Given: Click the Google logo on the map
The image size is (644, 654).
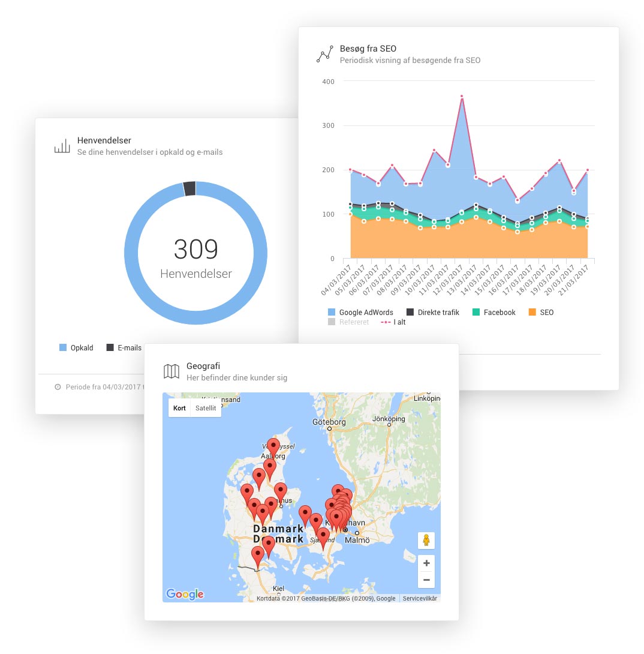Looking at the screenshot, I should 185,594.
